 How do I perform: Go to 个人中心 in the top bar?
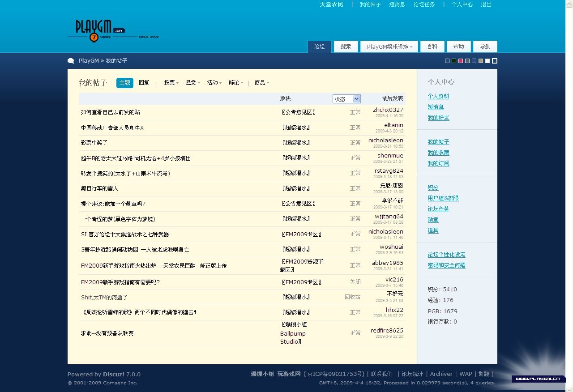[x=462, y=4]
